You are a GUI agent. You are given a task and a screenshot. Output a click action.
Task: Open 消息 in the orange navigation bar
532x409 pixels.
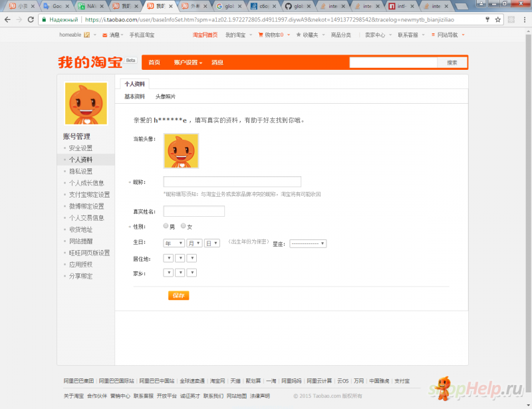point(217,63)
